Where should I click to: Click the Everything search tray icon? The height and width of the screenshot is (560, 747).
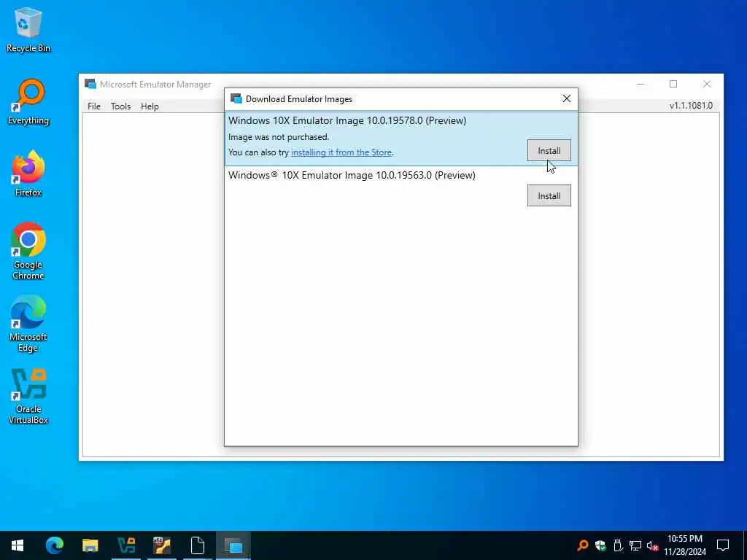pos(582,545)
